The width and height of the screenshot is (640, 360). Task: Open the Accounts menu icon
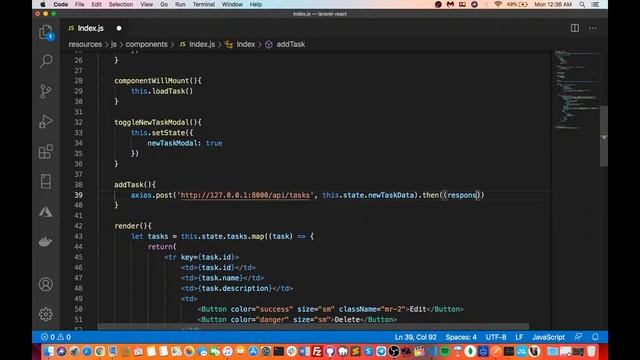[x=46, y=284]
